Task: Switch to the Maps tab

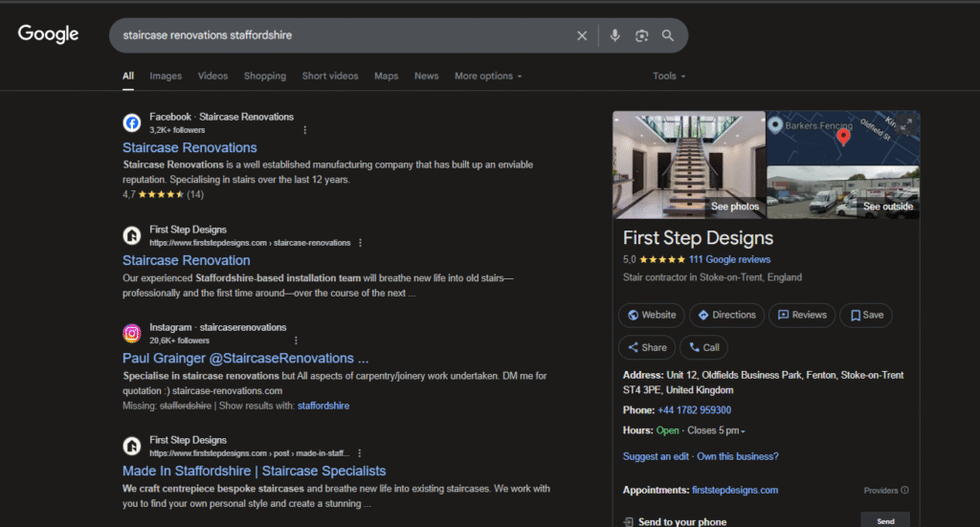Action: [387, 76]
